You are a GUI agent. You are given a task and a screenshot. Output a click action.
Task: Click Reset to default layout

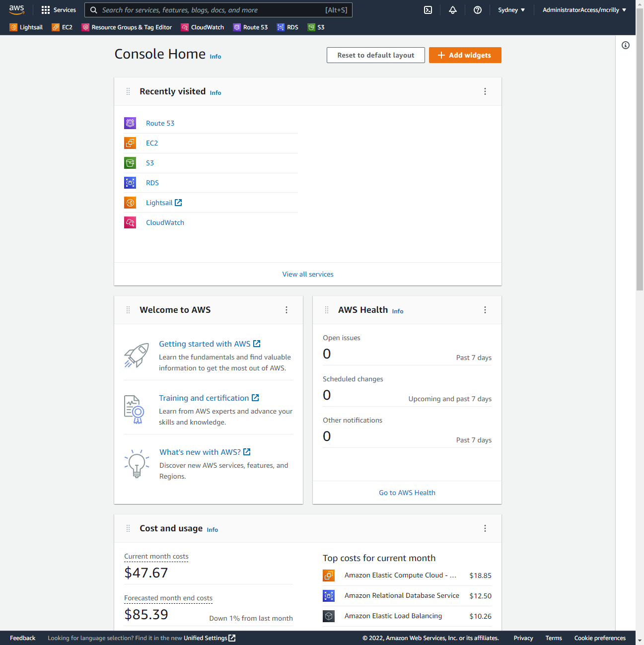click(x=376, y=55)
